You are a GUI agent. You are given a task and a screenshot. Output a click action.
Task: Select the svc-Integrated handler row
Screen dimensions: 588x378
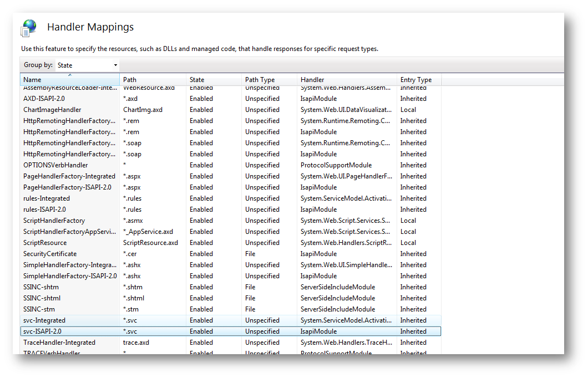click(231, 320)
